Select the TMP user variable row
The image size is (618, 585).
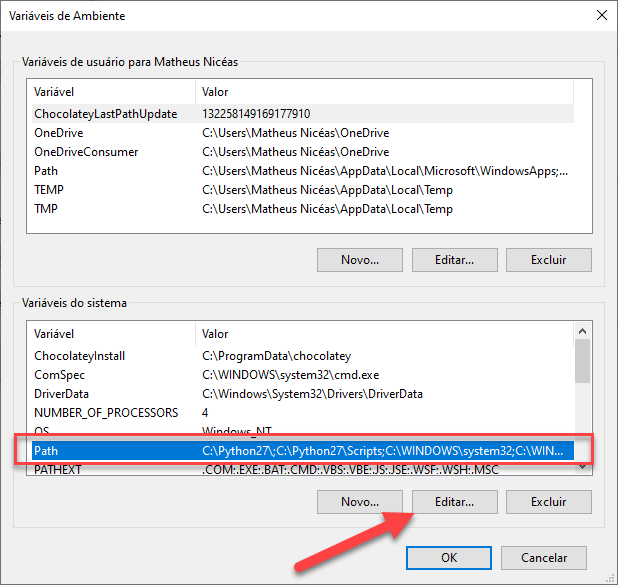(46, 209)
